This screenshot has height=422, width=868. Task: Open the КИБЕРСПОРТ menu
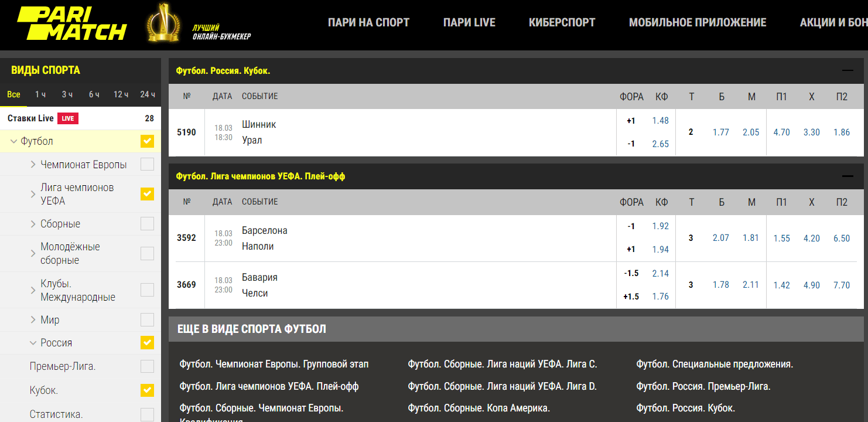point(562,22)
